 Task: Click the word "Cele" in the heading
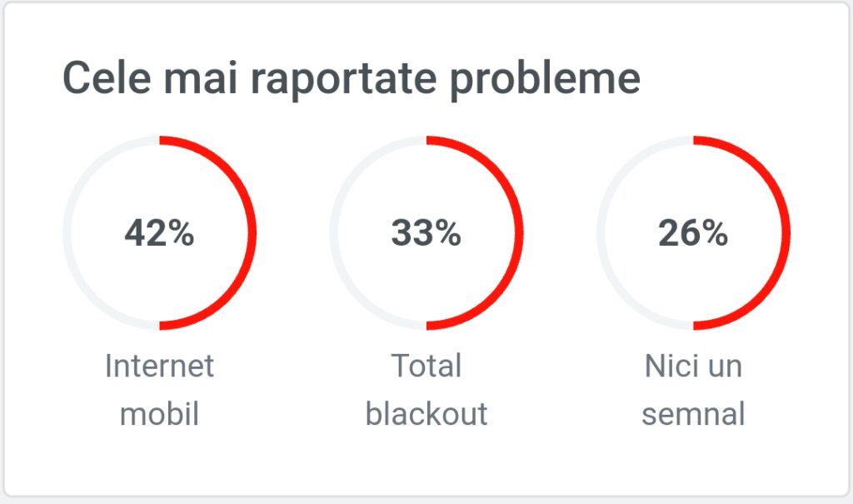coord(107,77)
